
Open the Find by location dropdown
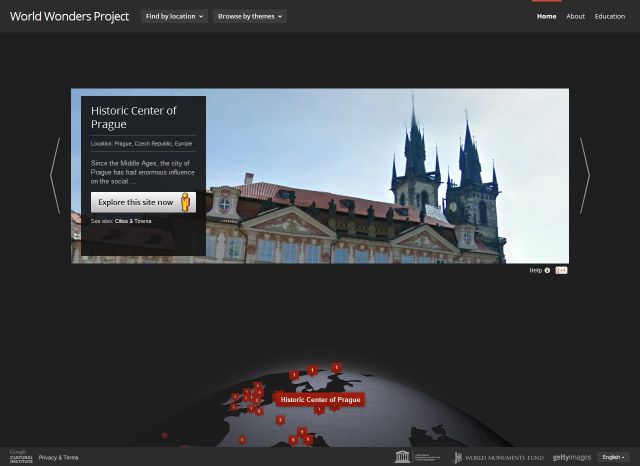tap(174, 16)
